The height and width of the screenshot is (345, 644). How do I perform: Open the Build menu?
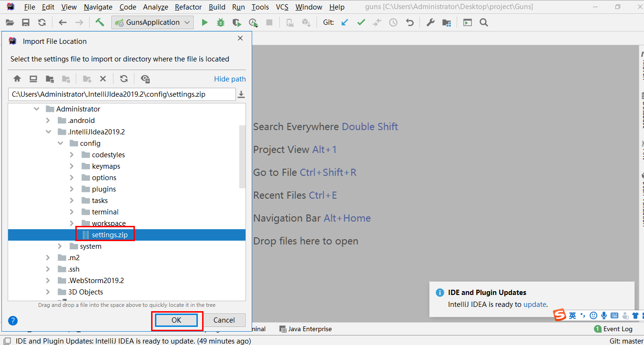point(217,7)
